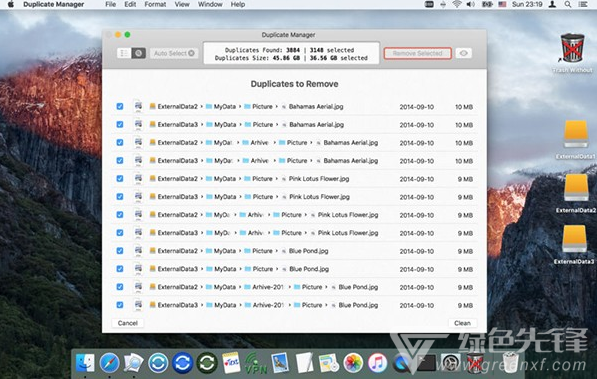
Task: Open the txt notepad dock icon
Action: point(231,363)
